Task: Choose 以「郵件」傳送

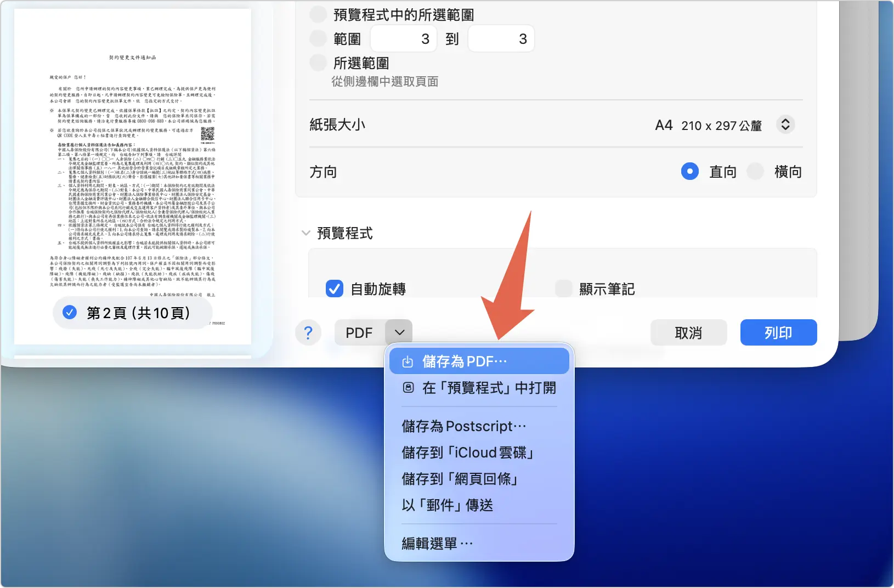Action: (479, 505)
